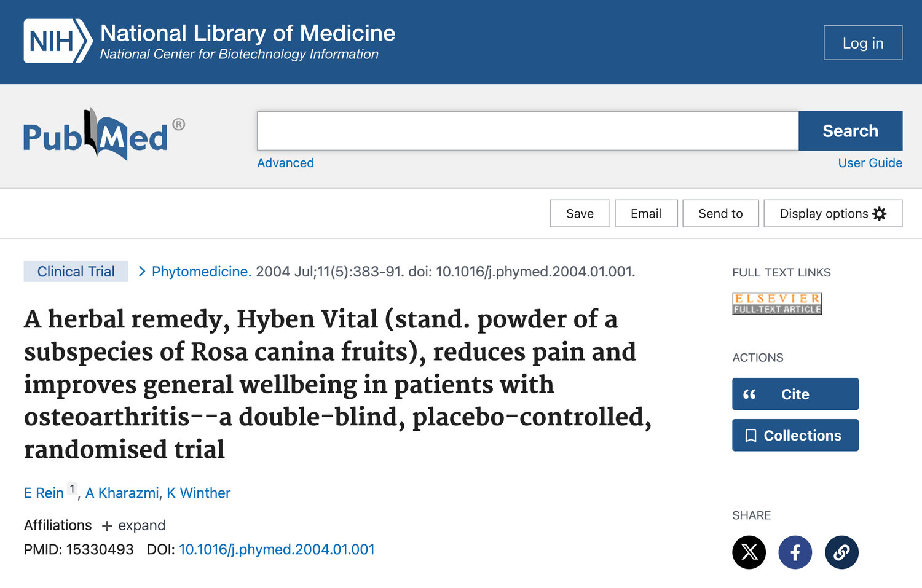922x588 pixels.
Task: Open Elsevier full-text article link
Action: click(777, 304)
